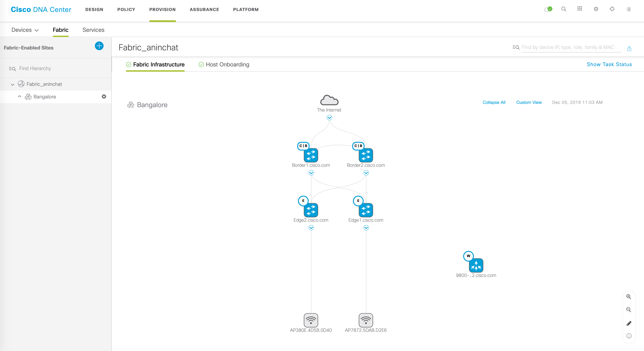Image resolution: width=644 pixels, height=351 pixels.
Task: Click Collapse All link
Action: [x=494, y=102]
